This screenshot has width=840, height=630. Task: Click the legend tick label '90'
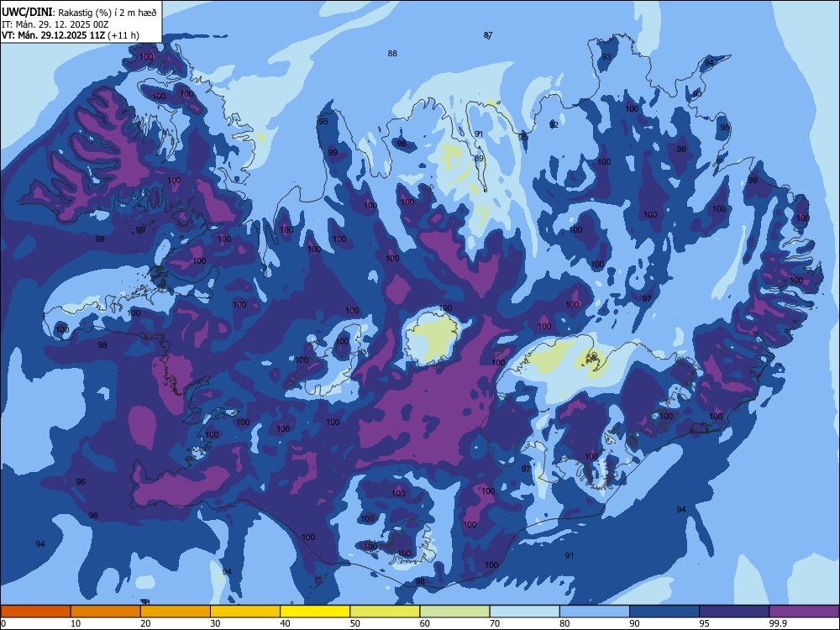point(635,623)
